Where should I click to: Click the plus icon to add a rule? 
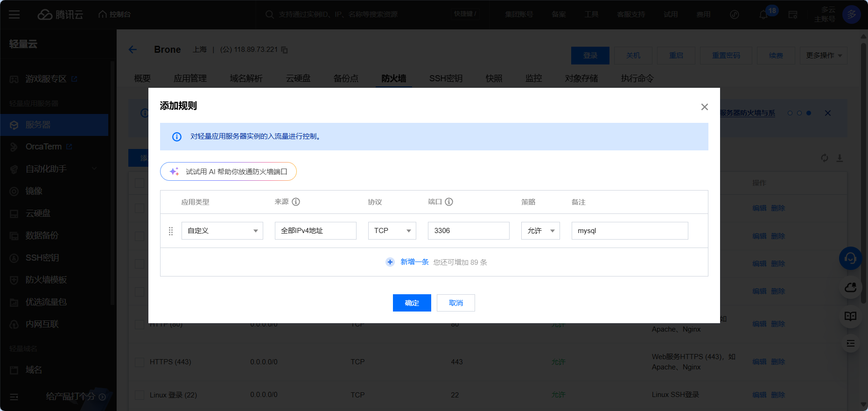click(x=390, y=262)
